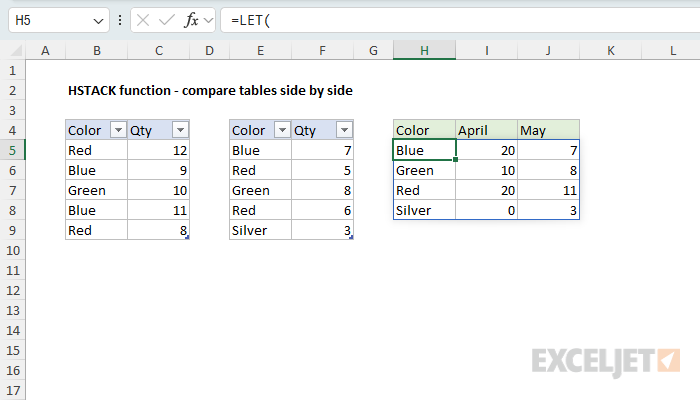Select row 4 header
The image size is (700, 400).
(x=12, y=130)
